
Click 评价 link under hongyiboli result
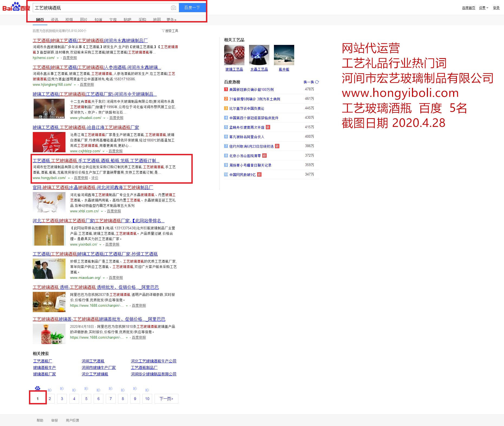[x=95, y=178]
